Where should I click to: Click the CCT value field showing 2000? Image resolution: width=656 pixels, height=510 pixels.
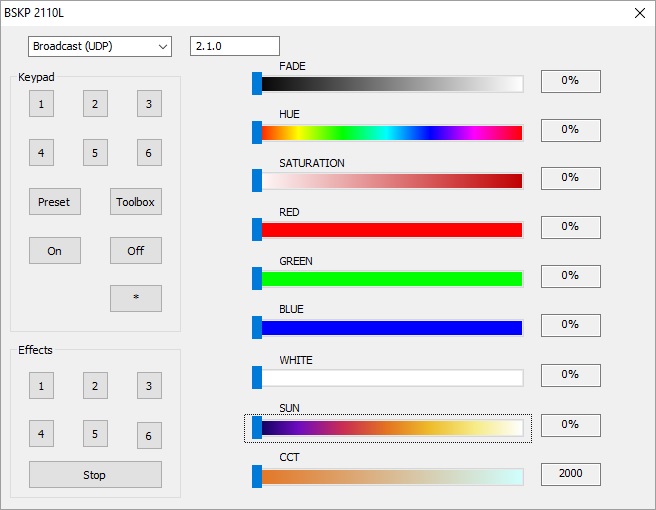click(x=571, y=474)
